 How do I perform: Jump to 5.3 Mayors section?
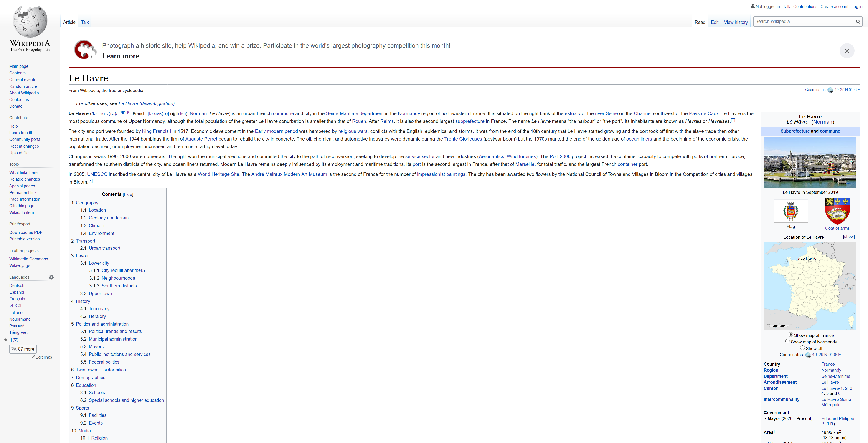click(x=96, y=346)
